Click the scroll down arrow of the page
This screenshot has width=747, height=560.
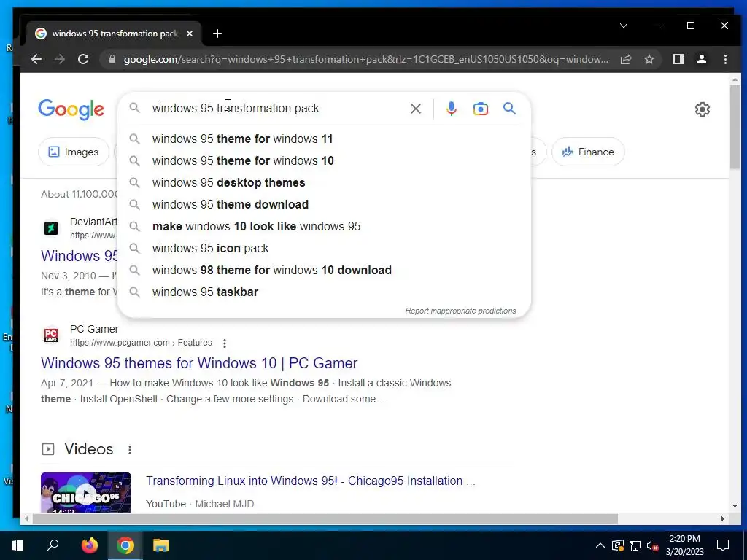click(x=734, y=506)
